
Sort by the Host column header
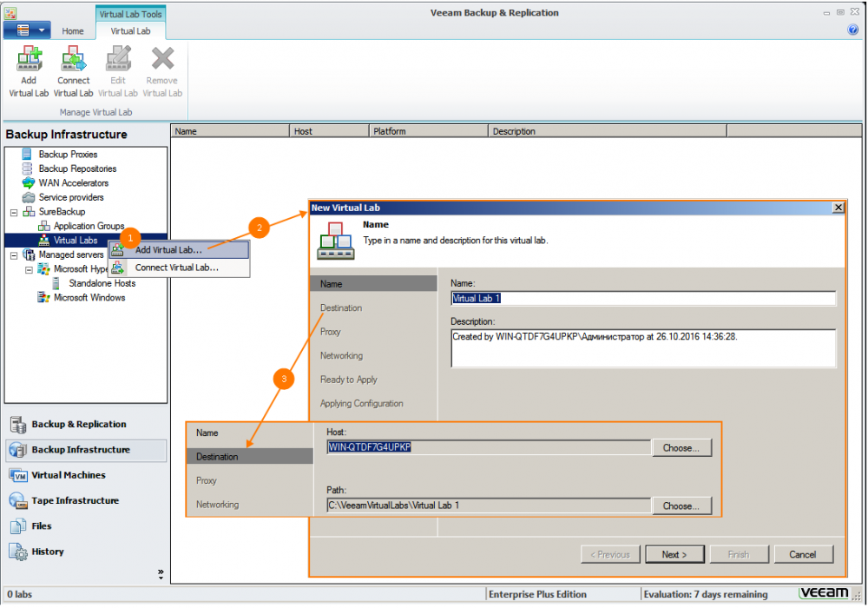pyautogui.click(x=329, y=131)
